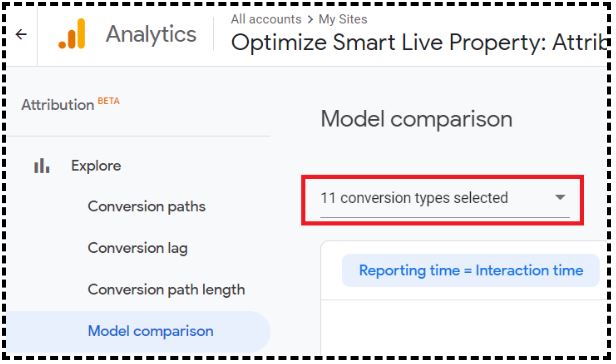Viewport: 616px width, 364px height.
Task: Open the Optimize Smart Live Property selector
Action: pyautogui.click(x=419, y=42)
